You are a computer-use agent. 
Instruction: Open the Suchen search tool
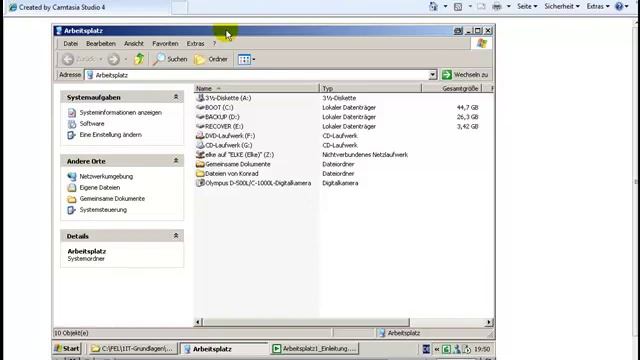tap(171, 59)
